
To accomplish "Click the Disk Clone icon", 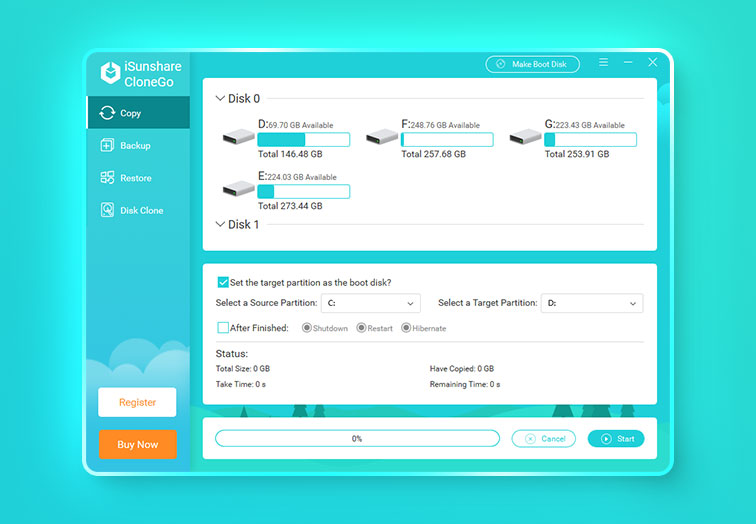I will (107, 210).
